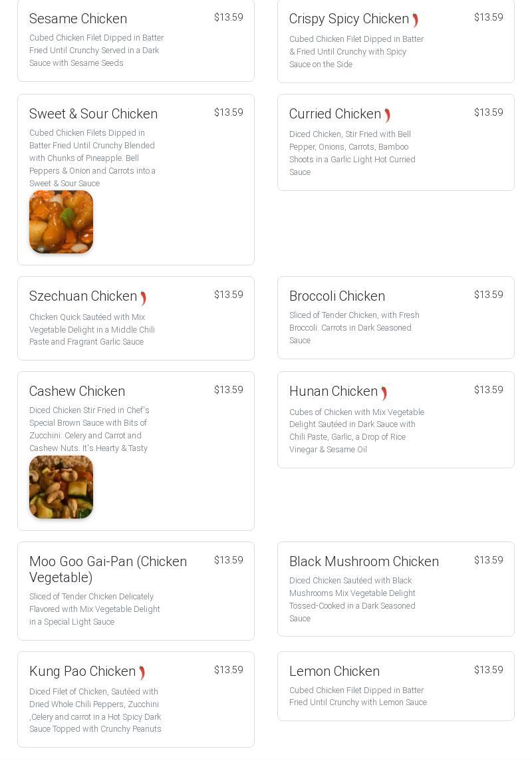532x761 pixels.
Task: Choose Lemon Chicken from the menu
Action: (334, 671)
